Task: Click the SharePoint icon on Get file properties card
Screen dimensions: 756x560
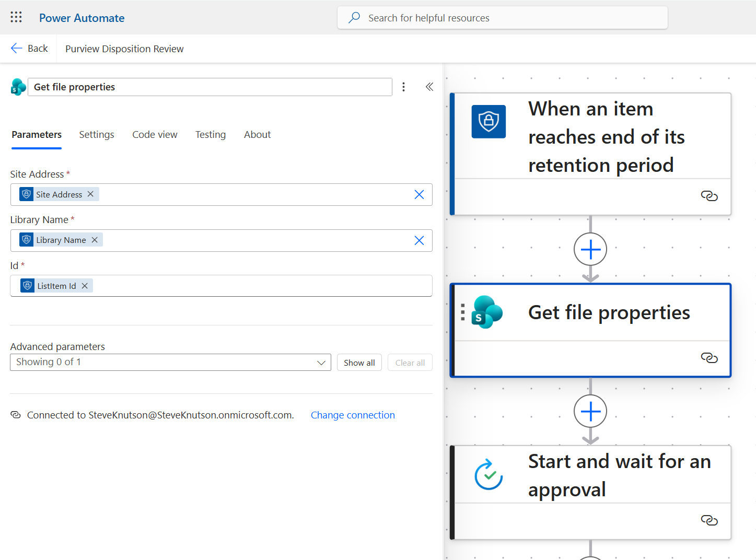Action: click(x=487, y=312)
